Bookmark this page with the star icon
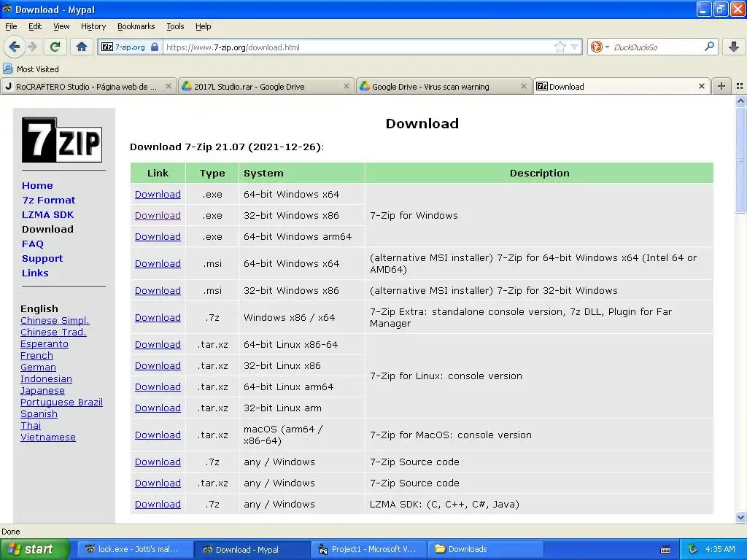Viewport: 747px width, 560px height. coord(560,47)
